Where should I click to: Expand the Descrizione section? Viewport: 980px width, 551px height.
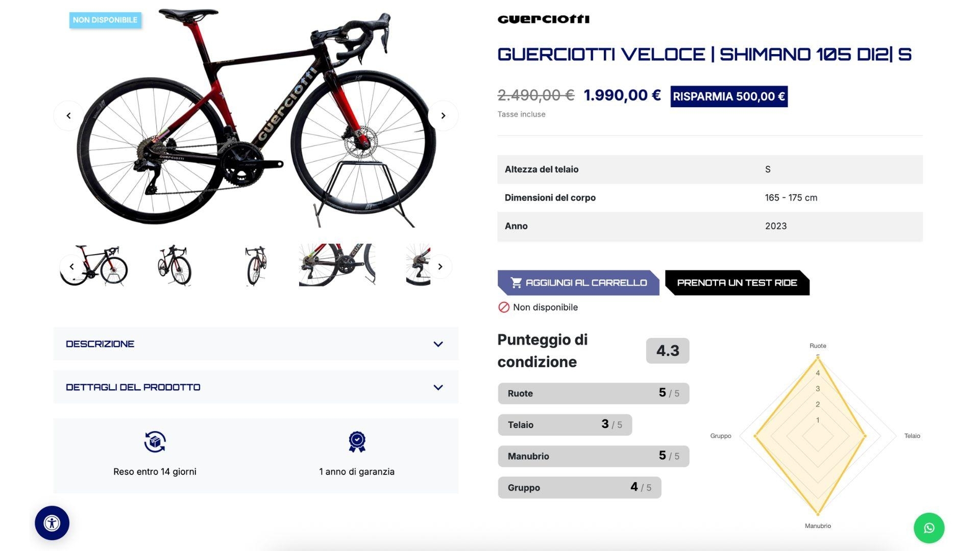click(255, 344)
